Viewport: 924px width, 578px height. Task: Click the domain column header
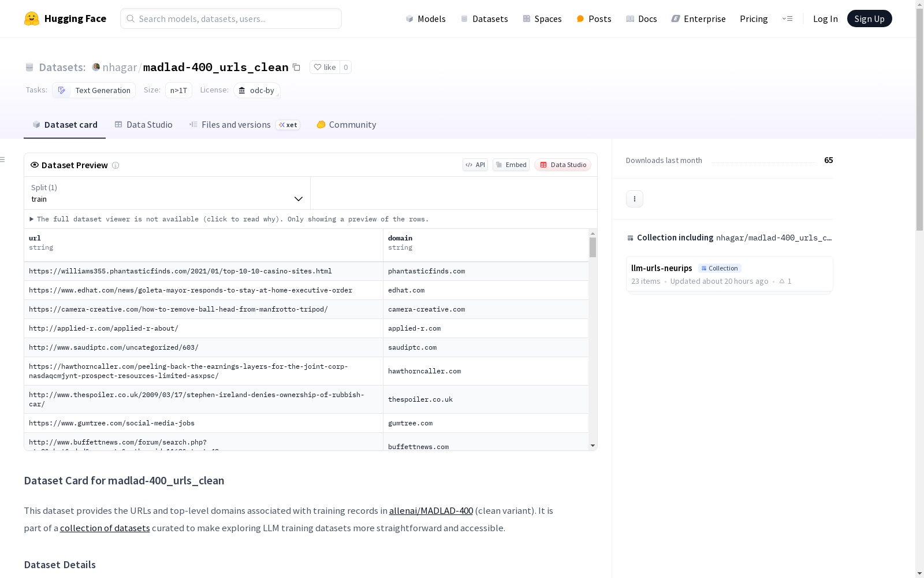[486, 245]
